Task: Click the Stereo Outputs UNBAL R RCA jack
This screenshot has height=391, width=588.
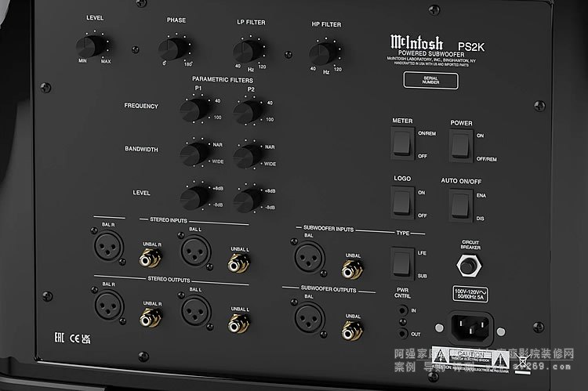Action: (144, 318)
